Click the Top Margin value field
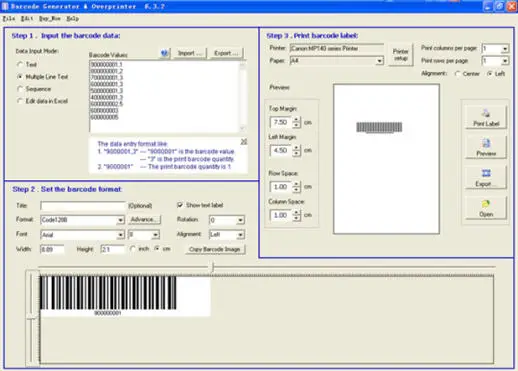Screen dimensions: 518x371 [281, 122]
